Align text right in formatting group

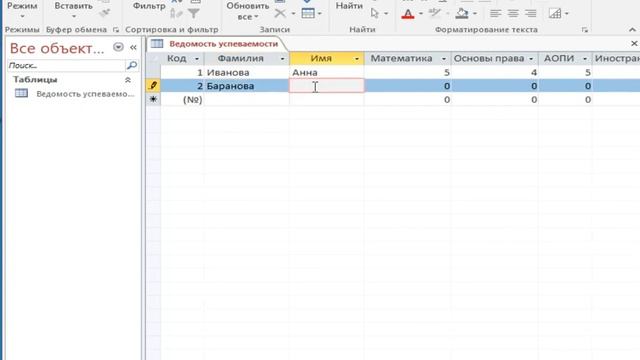click(531, 13)
